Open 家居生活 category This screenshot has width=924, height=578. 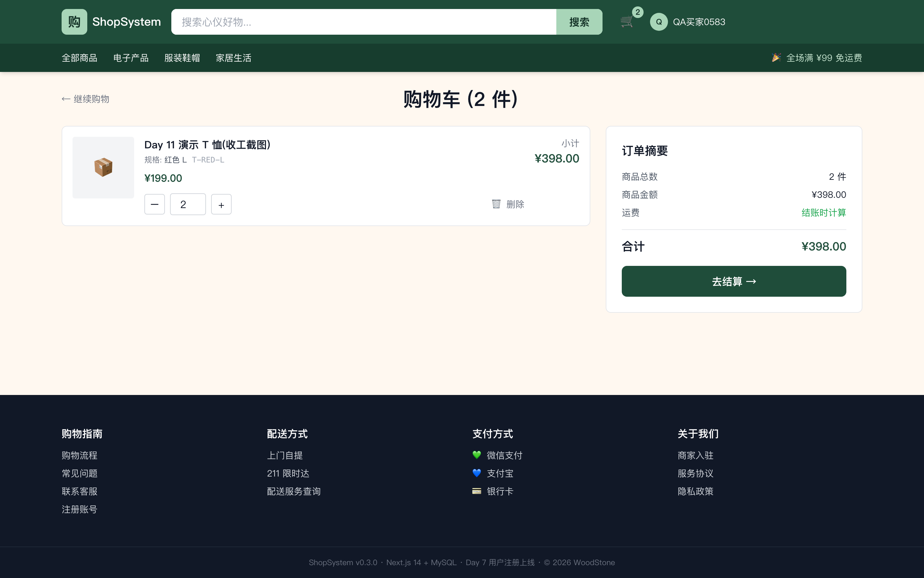coord(234,58)
